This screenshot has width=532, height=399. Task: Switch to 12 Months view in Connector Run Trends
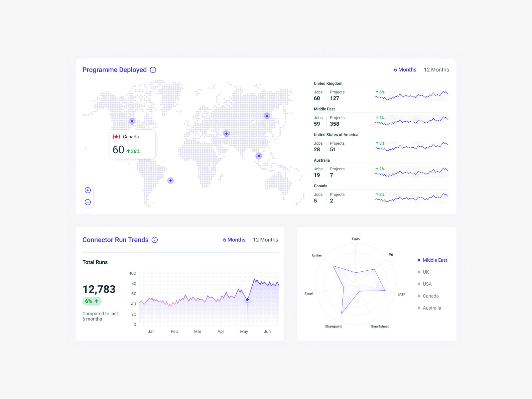point(265,240)
